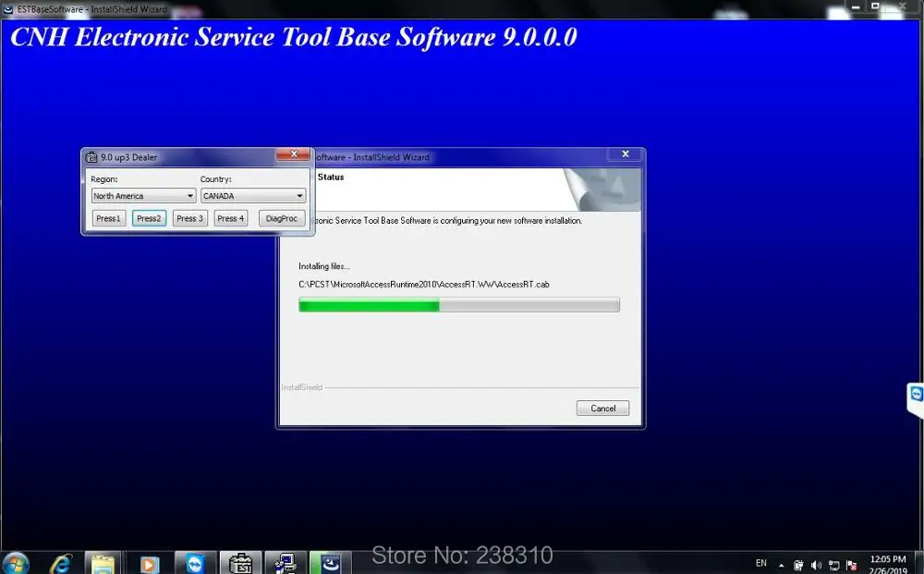
Task: Open TeamViewer side panel tab on right edge
Action: (916, 399)
